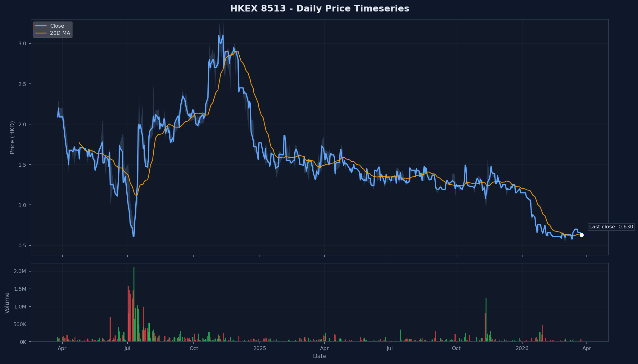Click the 2025 date tick label
The width and height of the screenshot is (638, 364).
coord(260,348)
